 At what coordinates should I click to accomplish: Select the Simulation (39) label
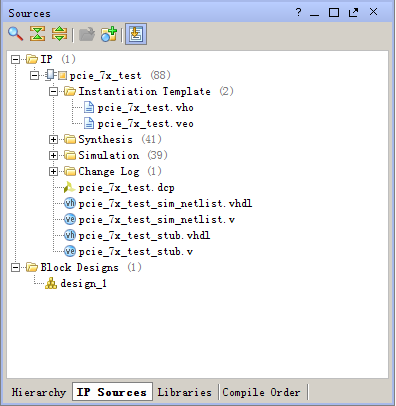(x=123, y=155)
